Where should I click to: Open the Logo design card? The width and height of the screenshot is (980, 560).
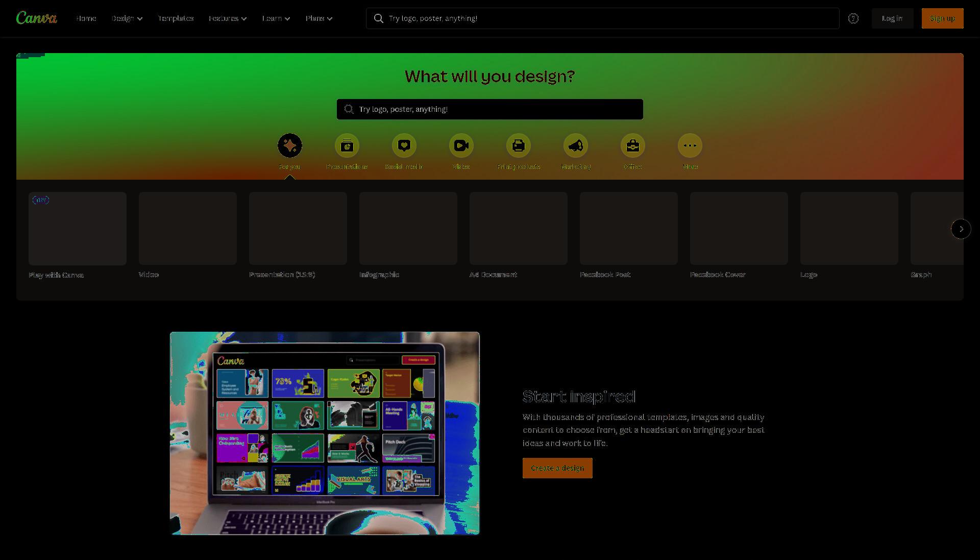[x=849, y=228]
